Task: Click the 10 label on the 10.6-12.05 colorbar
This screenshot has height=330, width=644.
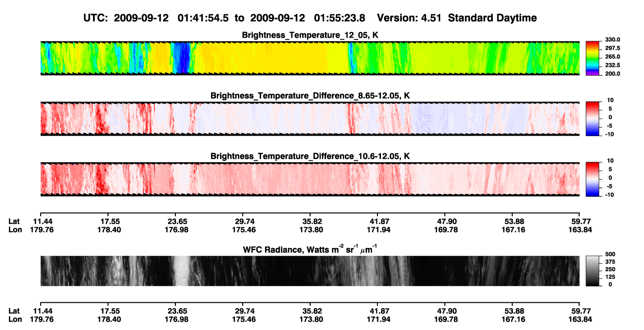Action: [611, 161]
